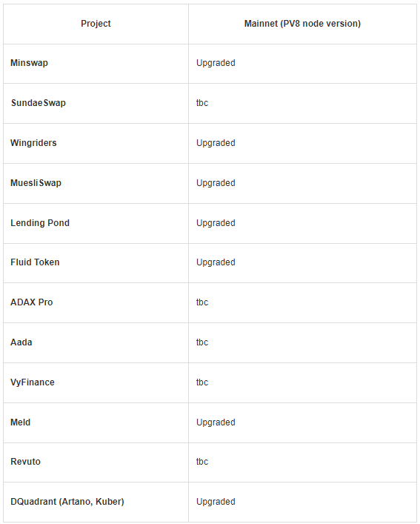Click the Lending Pond entry

[40, 223]
